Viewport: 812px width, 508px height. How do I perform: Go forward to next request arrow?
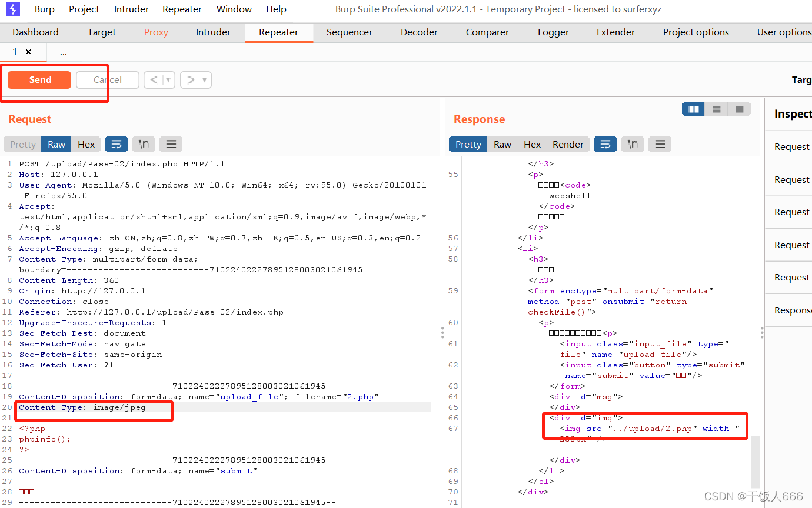tap(191, 80)
